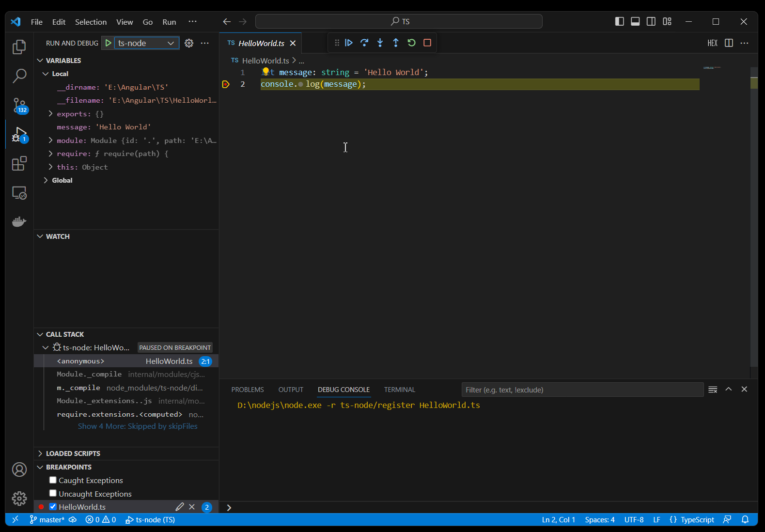Enable Caught Exceptions breakpoint
765x532 pixels.
pos(53,480)
